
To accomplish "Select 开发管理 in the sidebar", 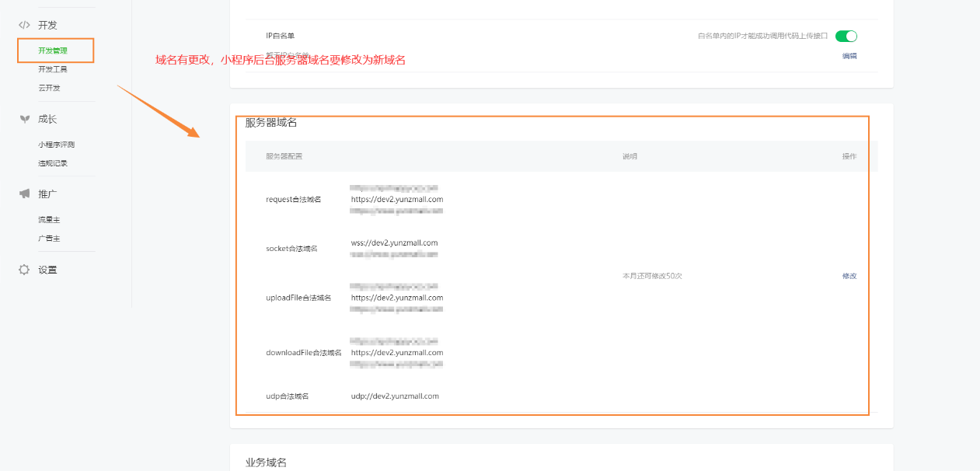I will 53,51.
